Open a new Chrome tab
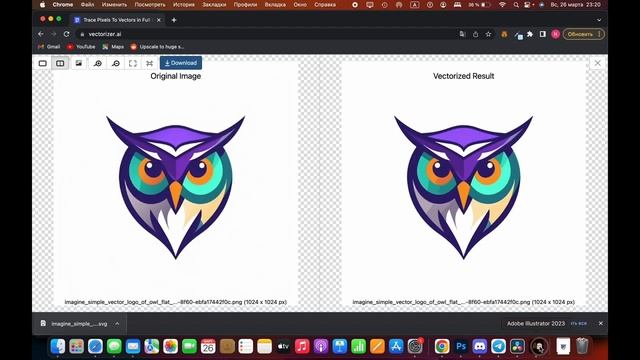640x360 pixels. pos(174,20)
